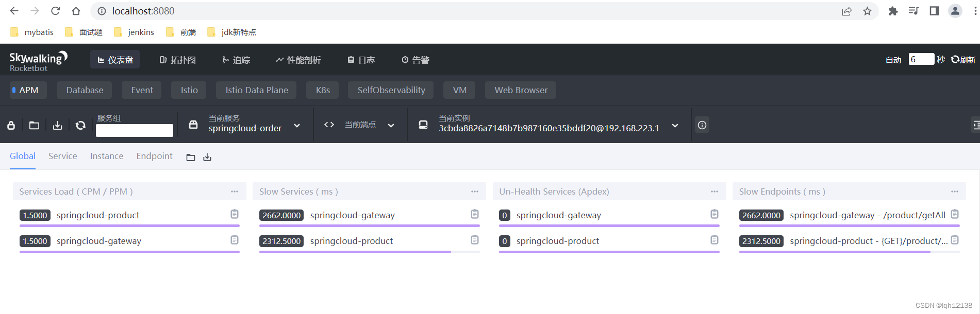Click the browser forward arrow
This screenshot has height=314, width=980.
(35, 11)
